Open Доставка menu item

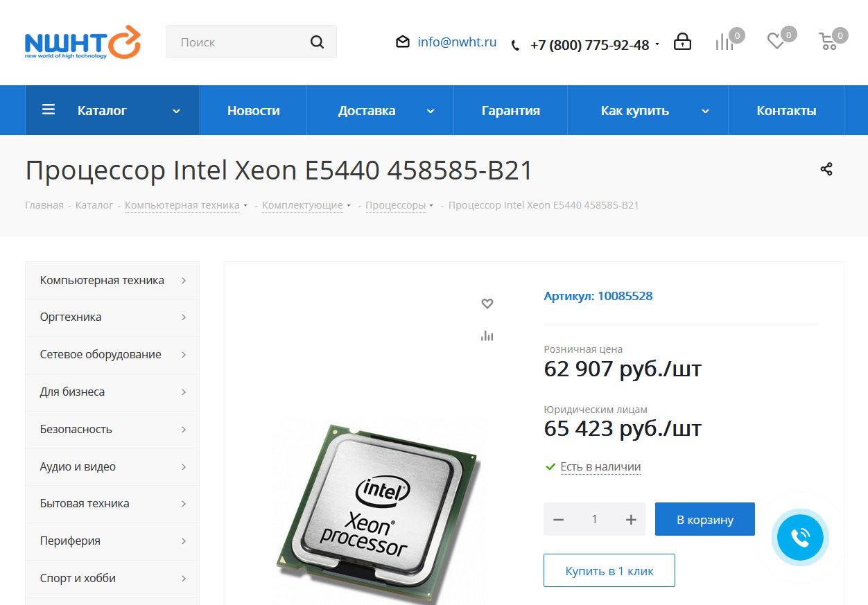click(367, 110)
